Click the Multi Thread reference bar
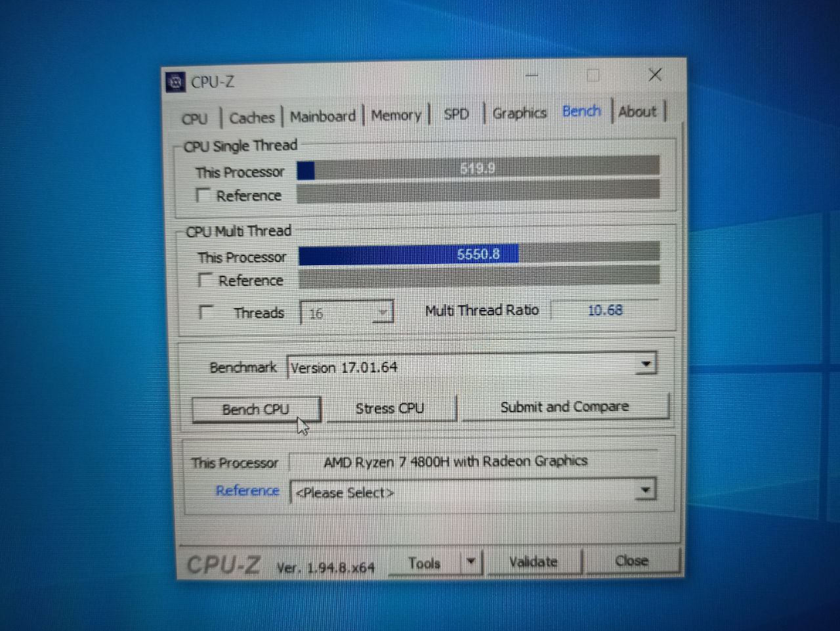 tap(478, 277)
